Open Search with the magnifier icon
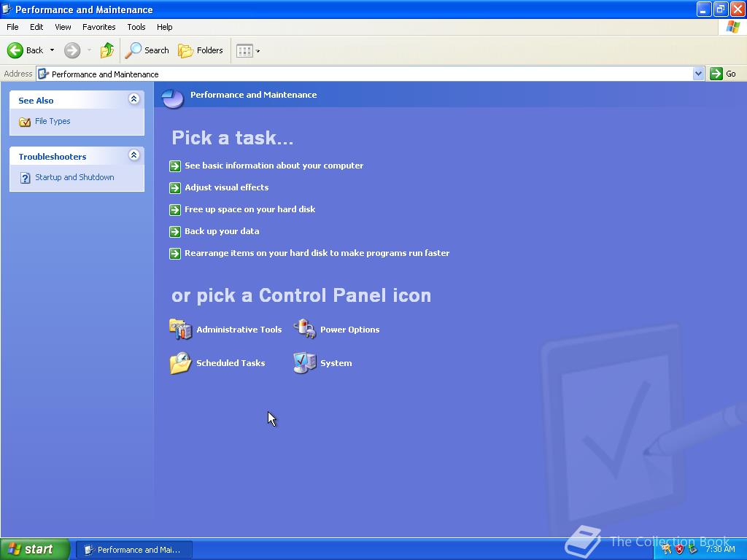 pos(147,50)
